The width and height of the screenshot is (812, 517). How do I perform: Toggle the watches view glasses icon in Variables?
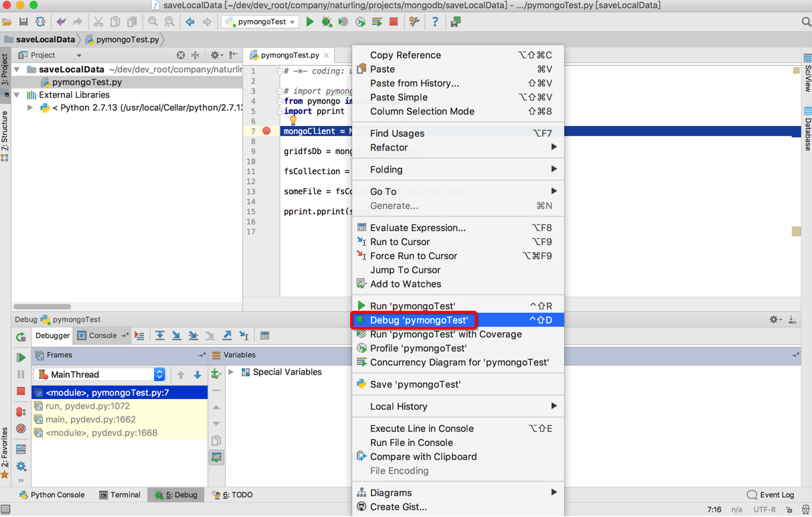pyautogui.click(x=216, y=458)
